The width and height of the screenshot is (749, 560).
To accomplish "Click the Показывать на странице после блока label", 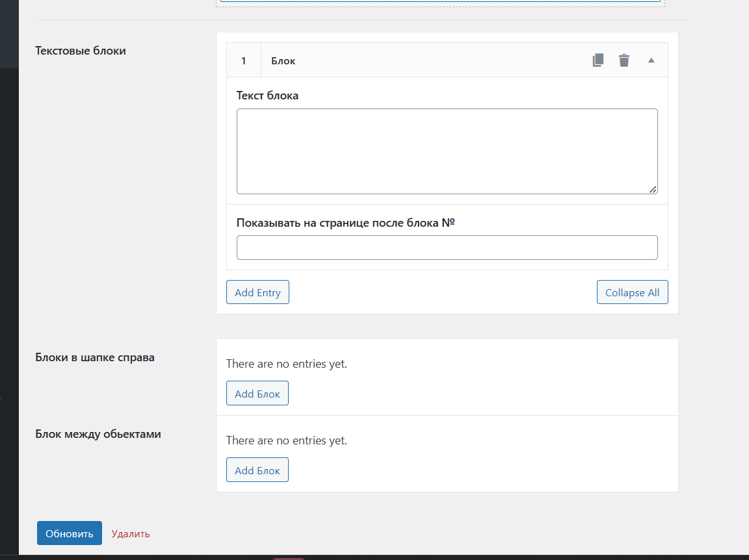I will click(345, 222).
